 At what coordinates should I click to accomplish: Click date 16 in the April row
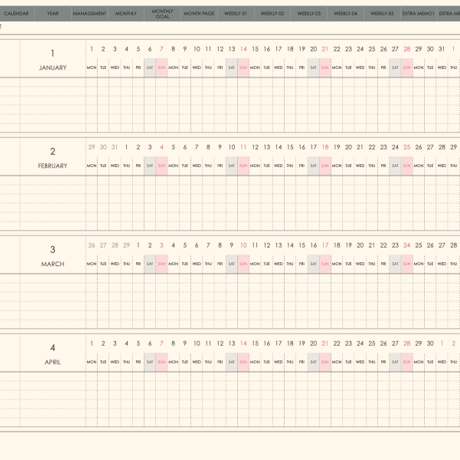[267, 343]
